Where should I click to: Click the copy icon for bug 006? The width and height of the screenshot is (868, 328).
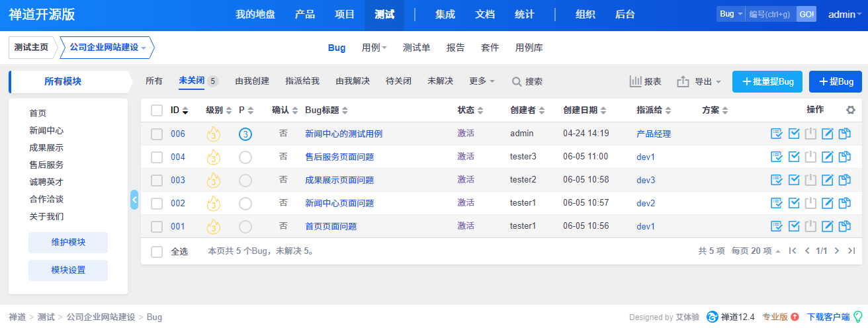[x=844, y=134]
